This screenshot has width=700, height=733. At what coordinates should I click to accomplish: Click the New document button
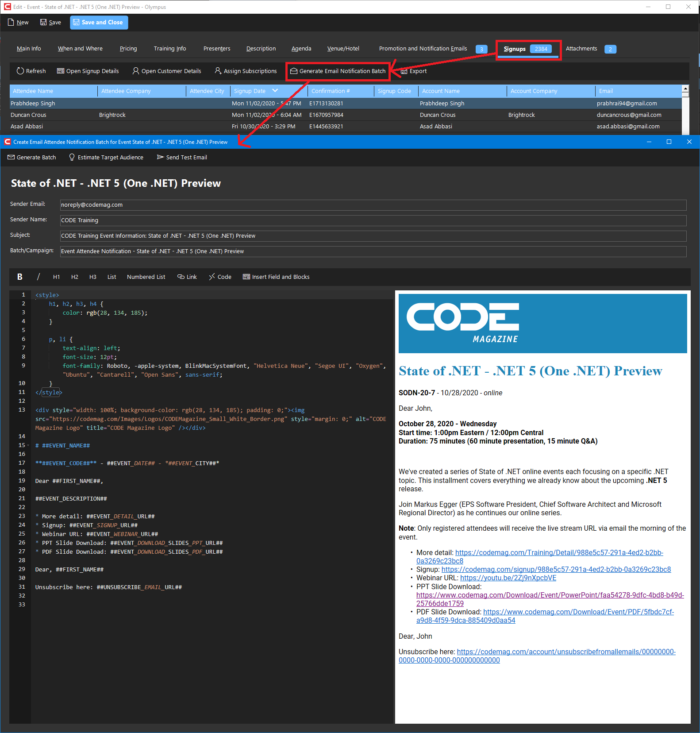pos(18,23)
